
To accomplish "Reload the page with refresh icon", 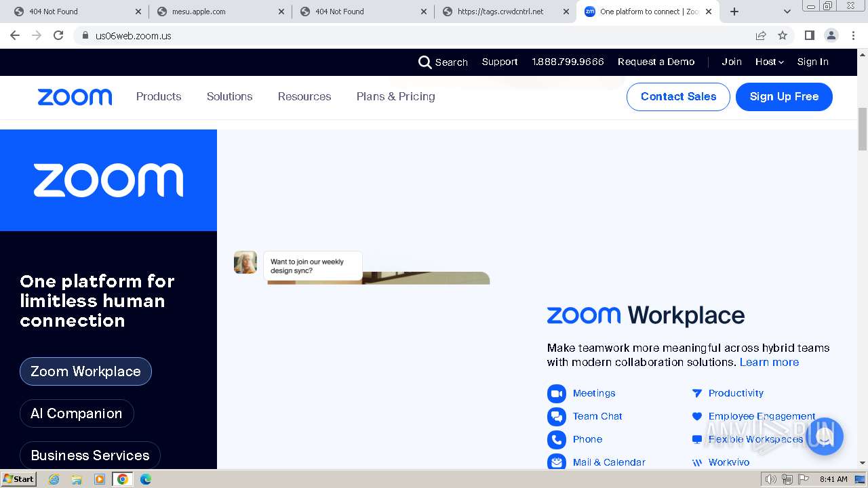I will tap(58, 35).
